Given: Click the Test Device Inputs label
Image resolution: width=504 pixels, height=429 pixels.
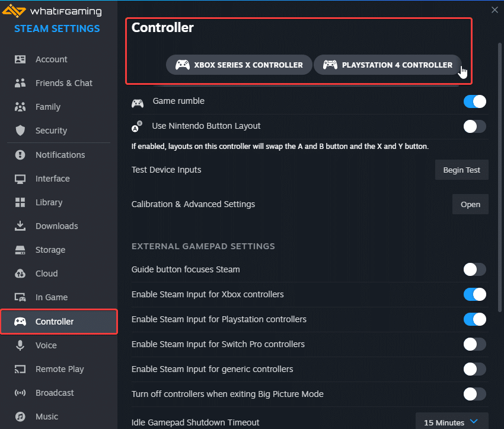Looking at the screenshot, I should [x=166, y=170].
